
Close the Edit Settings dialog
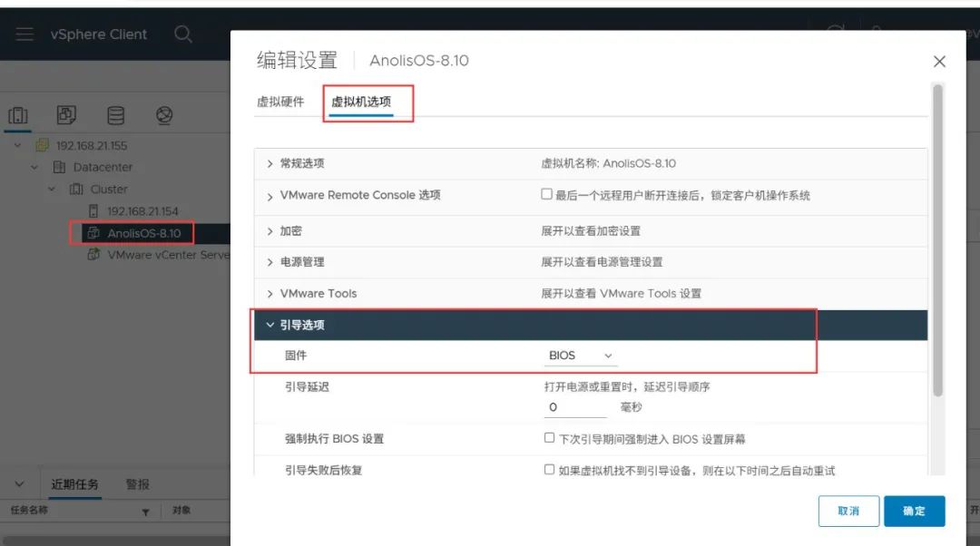[x=939, y=62]
